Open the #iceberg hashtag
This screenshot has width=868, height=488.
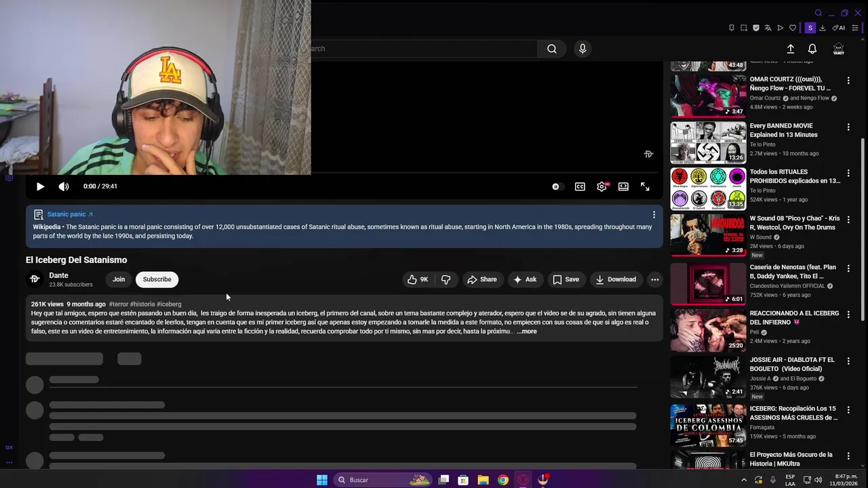[x=169, y=304]
